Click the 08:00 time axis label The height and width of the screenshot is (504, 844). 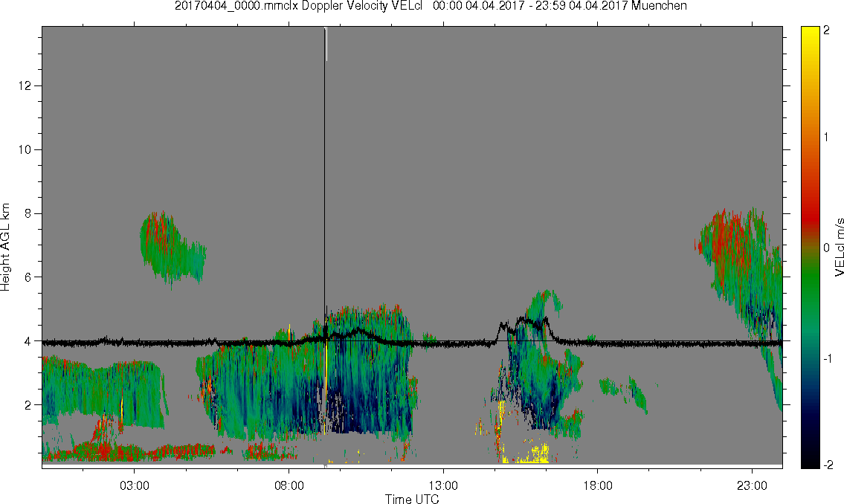[x=289, y=485]
